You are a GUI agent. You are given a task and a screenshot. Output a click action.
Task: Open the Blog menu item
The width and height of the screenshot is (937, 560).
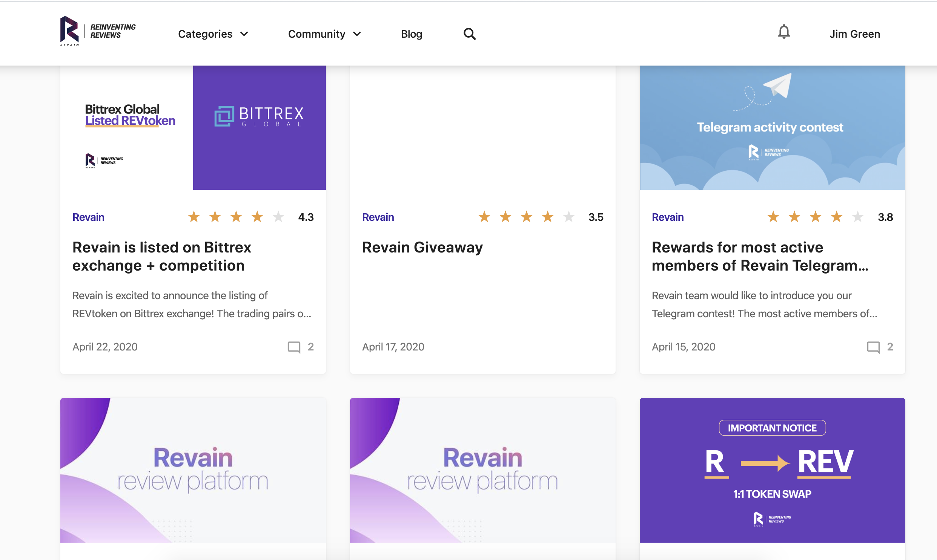pyautogui.click(x=411, y=34)
